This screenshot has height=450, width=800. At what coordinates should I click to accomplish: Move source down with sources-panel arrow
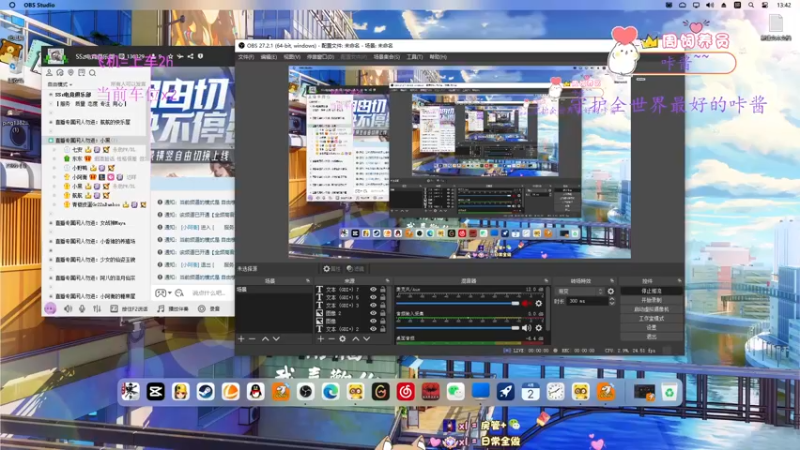tap(366, 339)
